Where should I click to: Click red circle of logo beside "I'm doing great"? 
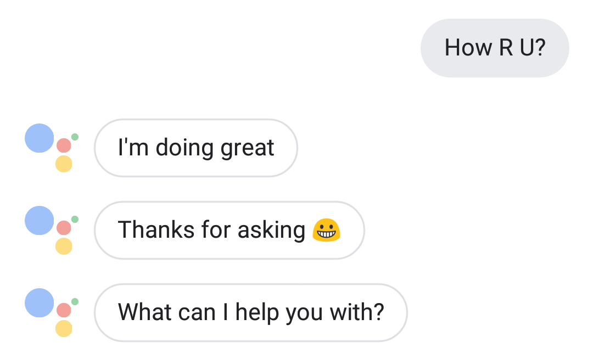[64, 145]
